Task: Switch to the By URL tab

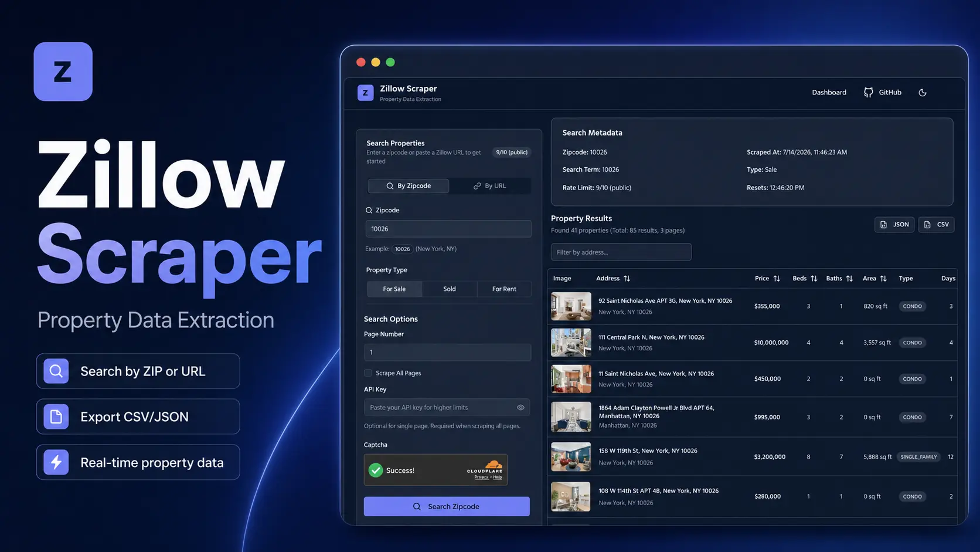Action: click(490, 186)
